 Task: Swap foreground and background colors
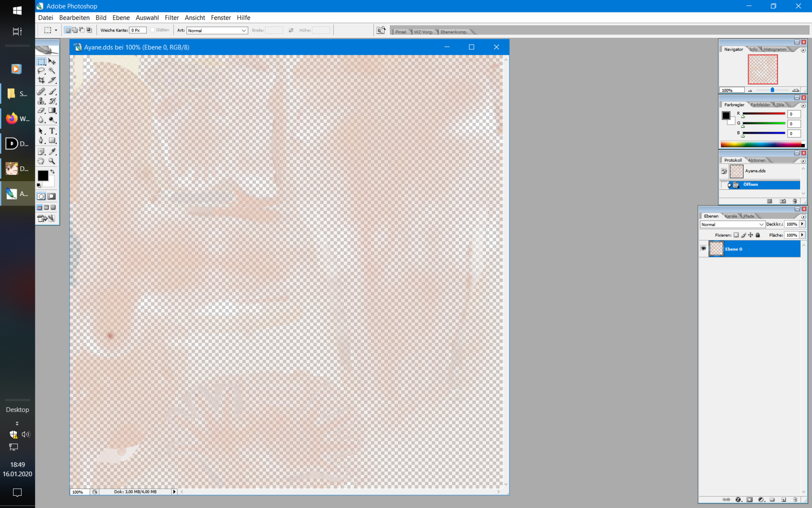click(x=53, y=172)
